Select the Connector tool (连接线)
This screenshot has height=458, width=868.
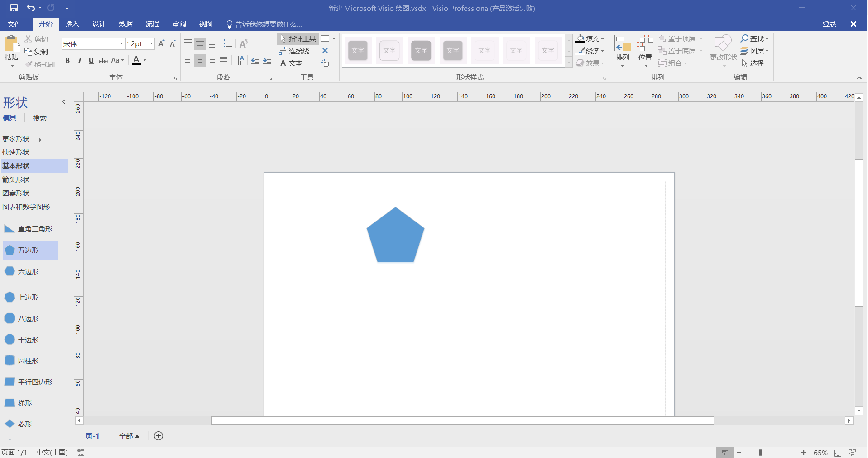pos(295,51)
